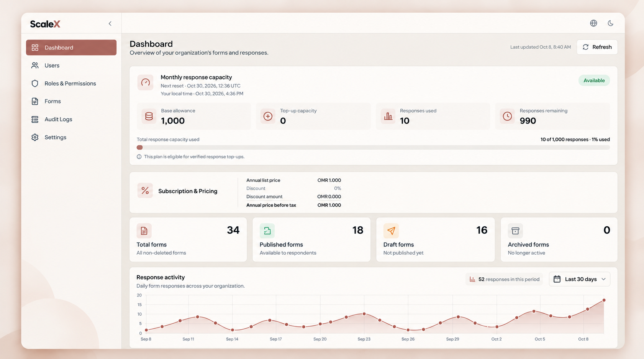The width and height of the screenshot is (644, 359).
Task: Click the capacity gauge icon
Action: pos(146,82)
